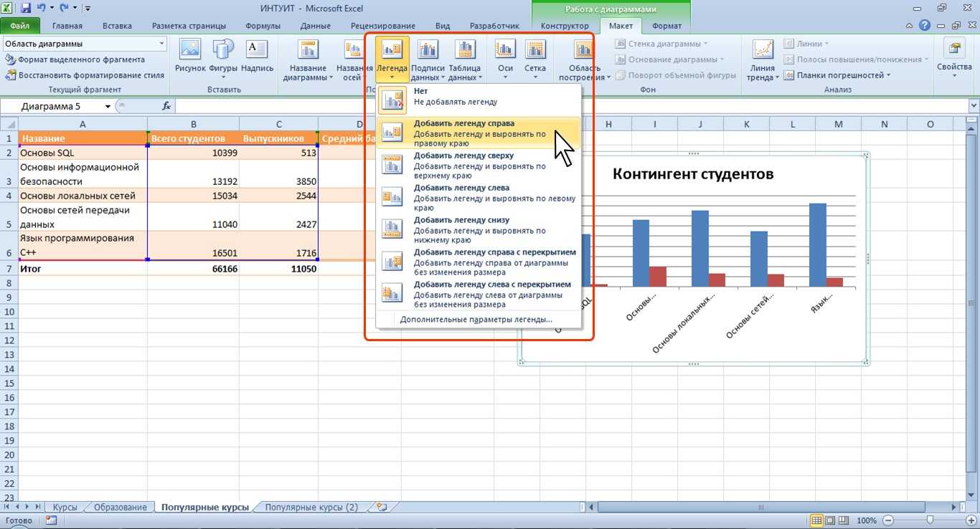Image resolution: width=980 pixels, height=529 pixels.
Task: Go to first sheet with tab navigation arrow
Action: click(x=6, y=507)
